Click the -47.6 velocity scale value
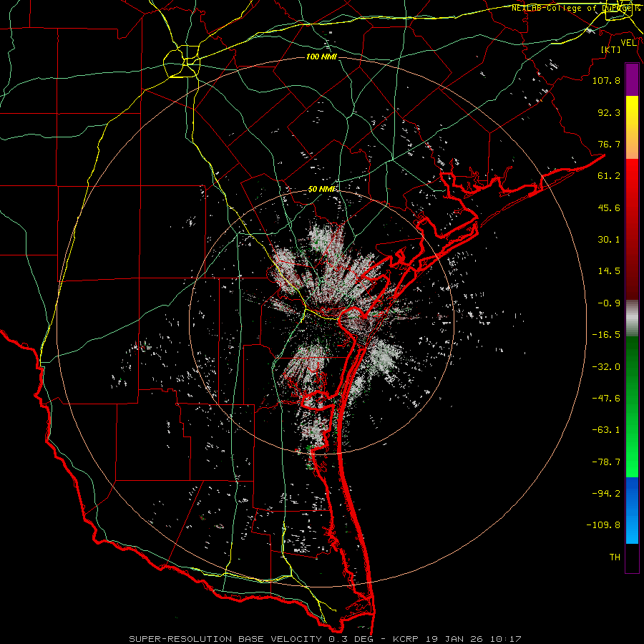Screen dimensions: 644x644 (x=606, y=399)
